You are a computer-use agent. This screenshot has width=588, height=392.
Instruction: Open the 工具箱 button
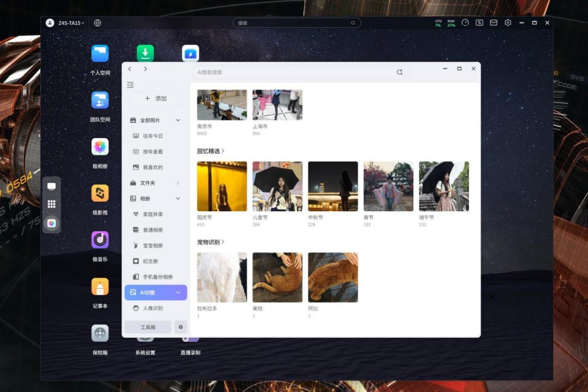coord(148,327)
